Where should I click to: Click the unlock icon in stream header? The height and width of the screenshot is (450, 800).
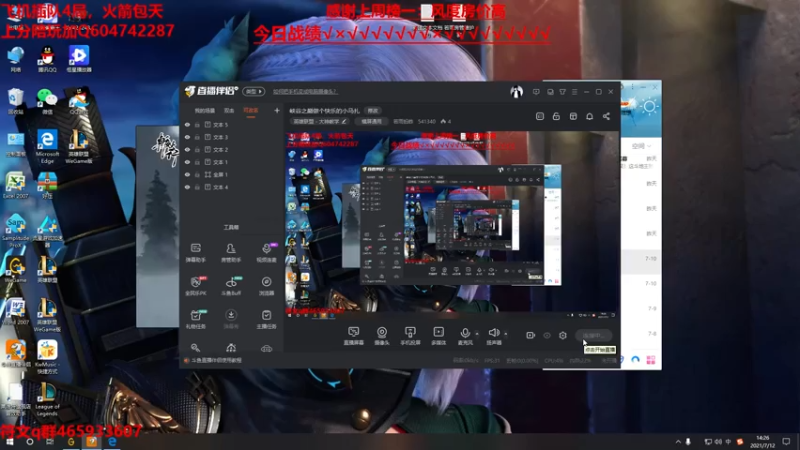click(556, 116)
